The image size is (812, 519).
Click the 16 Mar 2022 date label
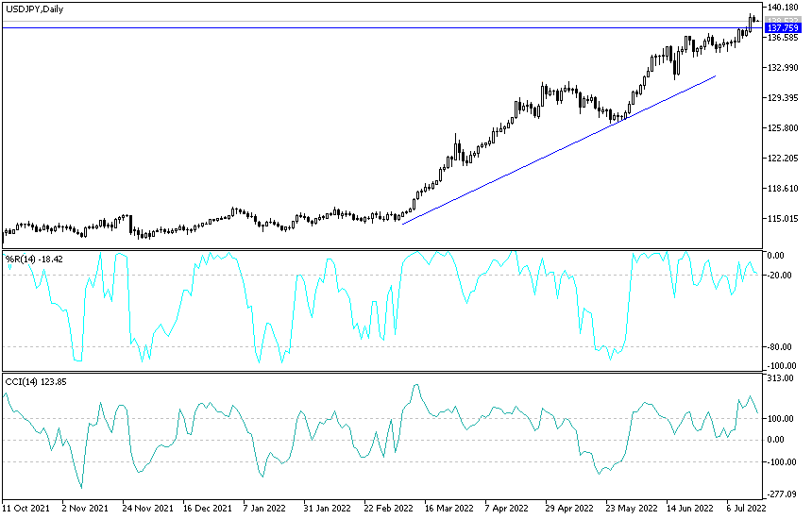[449, 508]
